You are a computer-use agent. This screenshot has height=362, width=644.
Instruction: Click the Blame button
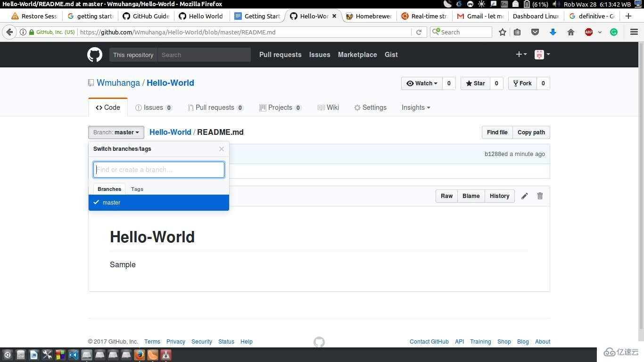471,196
